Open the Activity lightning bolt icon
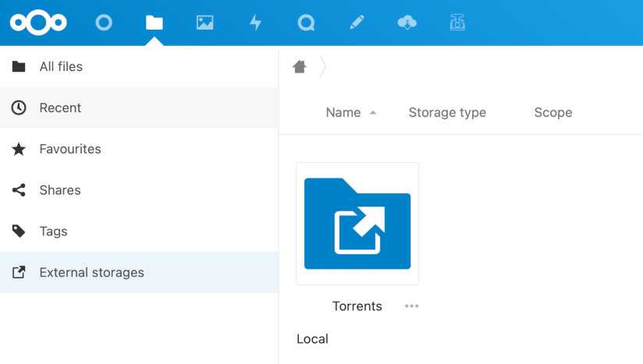Screen dimensions: 643x364 coord(255,23)
